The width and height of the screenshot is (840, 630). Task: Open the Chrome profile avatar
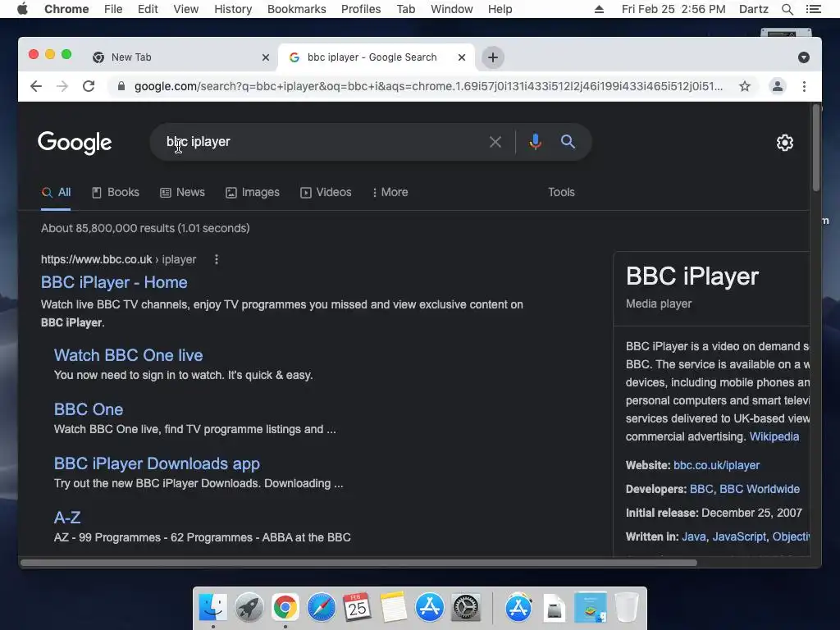point(778,86)
